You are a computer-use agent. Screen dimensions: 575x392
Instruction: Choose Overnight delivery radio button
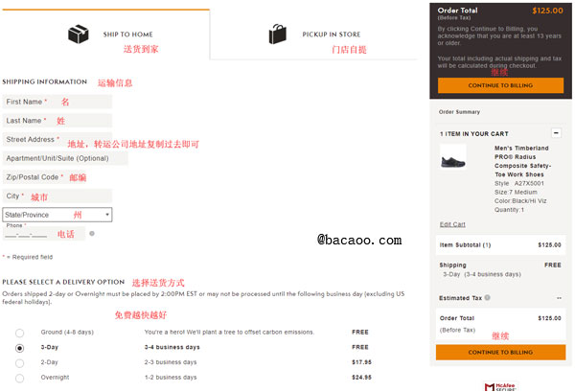(20, 378)
